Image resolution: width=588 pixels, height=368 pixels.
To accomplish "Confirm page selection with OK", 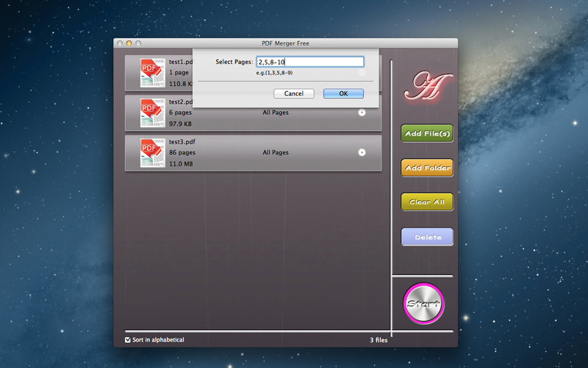I will point(343,93).
